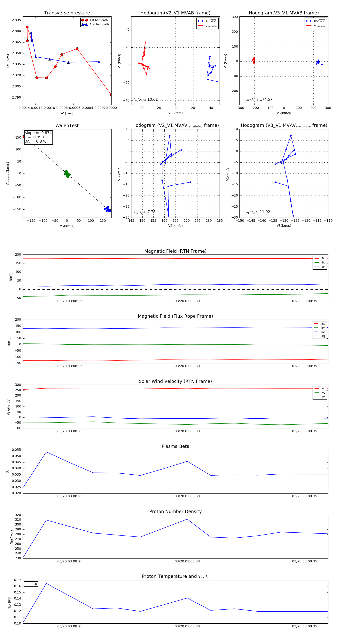Click "03/20 03:08:35" under Proton Temperature plot

coord(305,626)
